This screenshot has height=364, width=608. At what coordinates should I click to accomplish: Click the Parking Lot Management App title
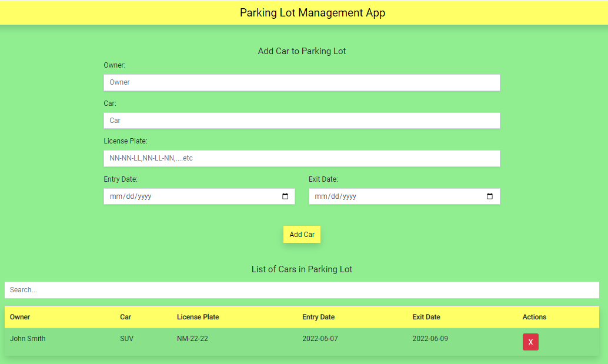[313, 13]
